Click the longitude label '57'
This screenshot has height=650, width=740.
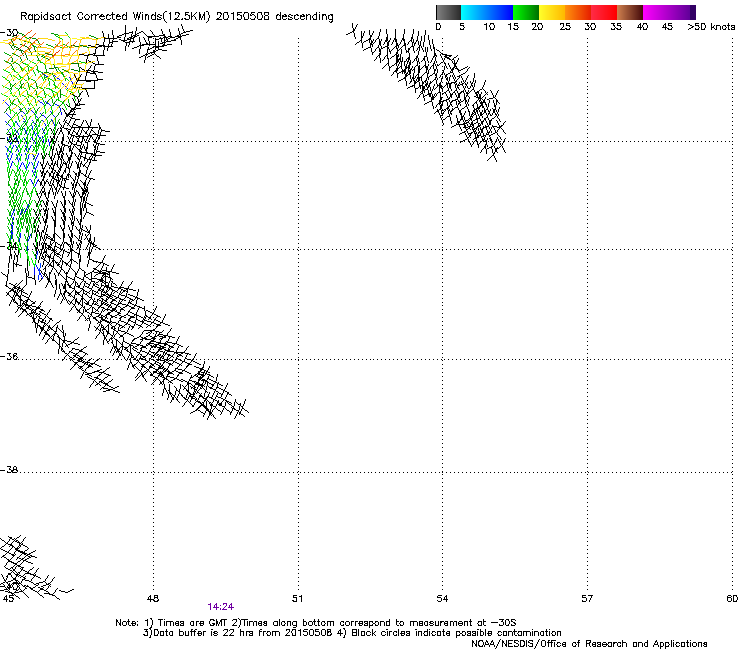coord(587,599)
